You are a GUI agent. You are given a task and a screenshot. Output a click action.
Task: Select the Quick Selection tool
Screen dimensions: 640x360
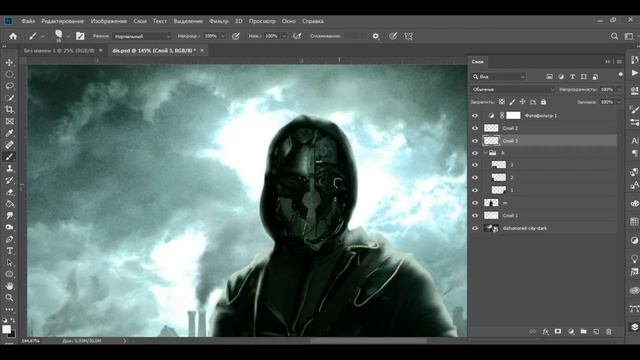tap(9, 98)
